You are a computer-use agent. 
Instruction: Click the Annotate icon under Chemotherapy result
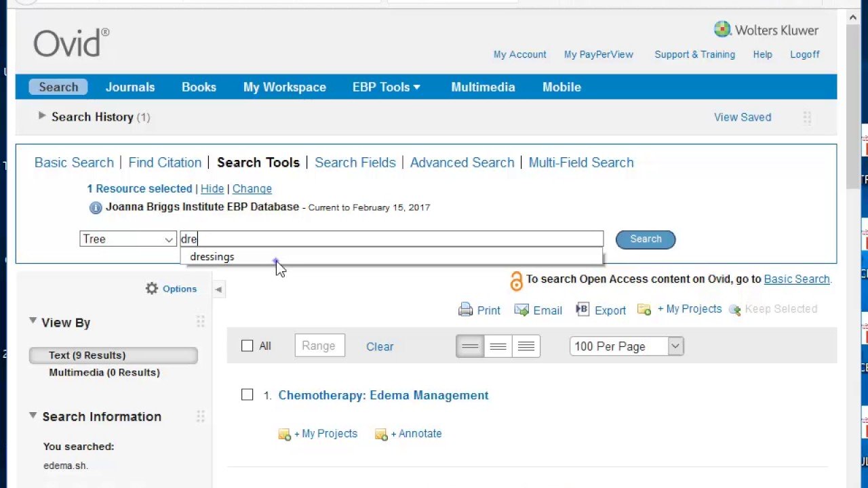[381, 434]
